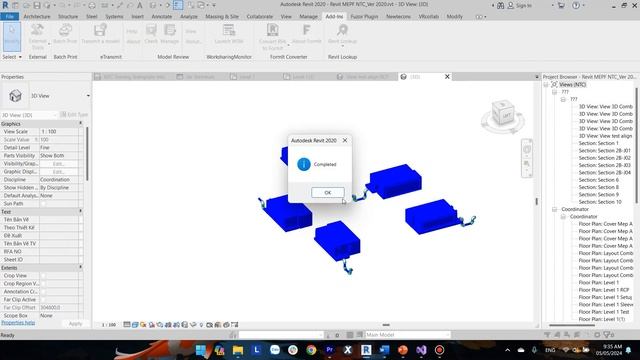Open Chrome from the taskbar
Screen dimensions: 640x360
311,350
